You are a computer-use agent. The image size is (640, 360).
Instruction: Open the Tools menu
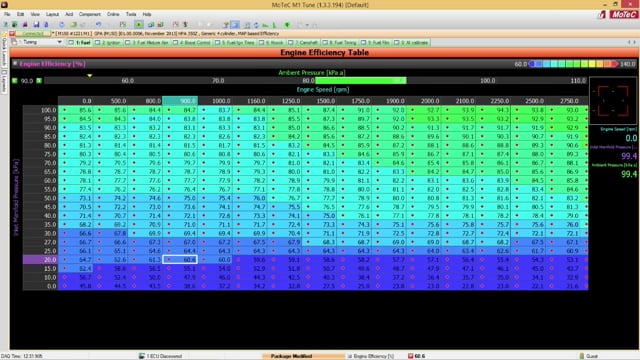(131, 14)
